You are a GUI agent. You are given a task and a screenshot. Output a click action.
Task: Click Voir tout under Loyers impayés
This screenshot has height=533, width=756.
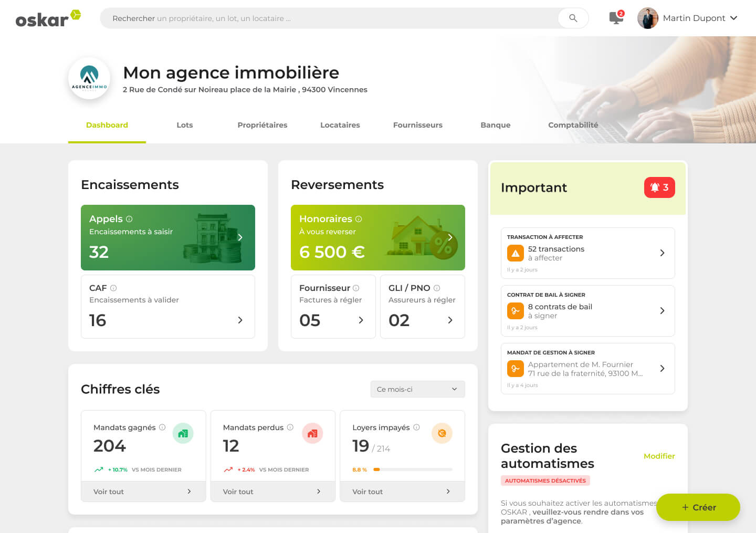click(402, 492)
